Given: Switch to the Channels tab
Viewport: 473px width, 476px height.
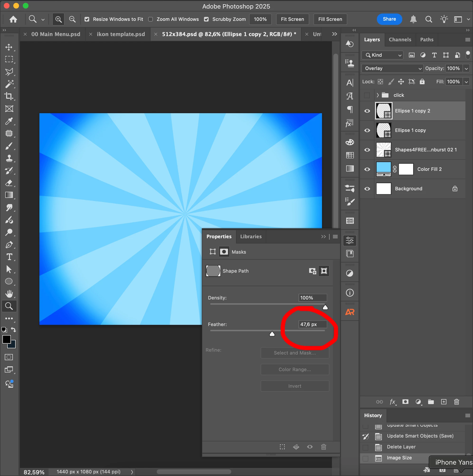Looking at the screenshot, I should click(x=400, y=40).
